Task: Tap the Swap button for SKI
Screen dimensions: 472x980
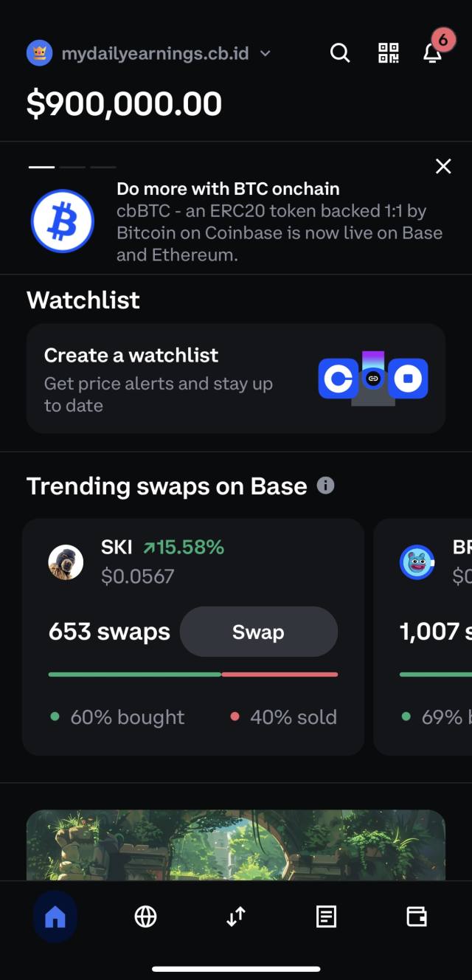Action: coord(259,632)
